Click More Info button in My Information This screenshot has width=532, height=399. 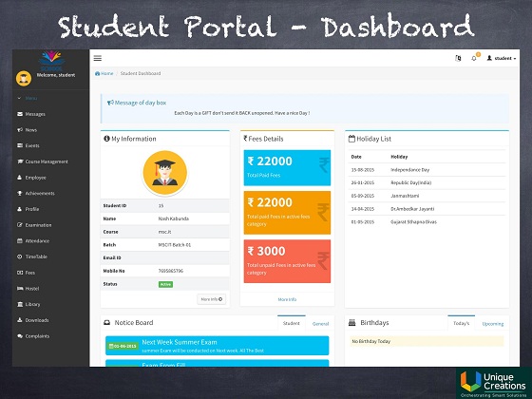211,299
